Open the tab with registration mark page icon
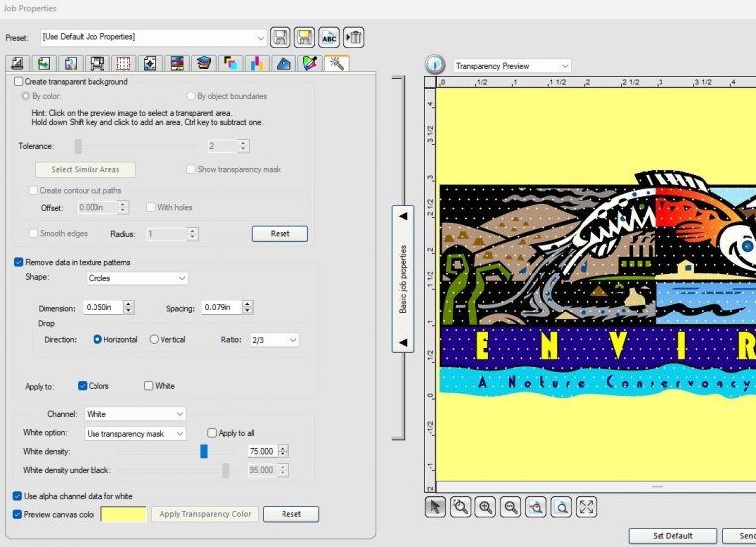Viewport: 756px width, 547px height. (x=150, y=63)
